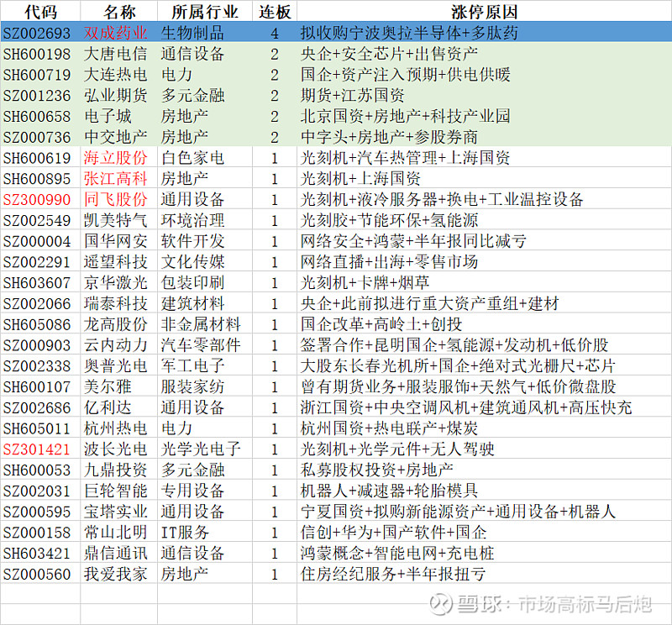Click stock name 波长光电
The width and height of the screenshot is (672, 625).
point(116,449)
